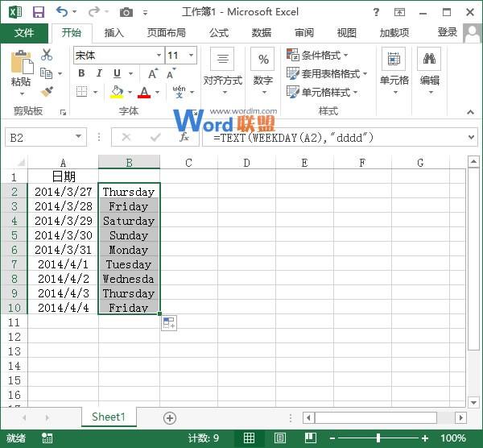Toggle Bold formatting

pyautogui.click(x=81, y=73)
